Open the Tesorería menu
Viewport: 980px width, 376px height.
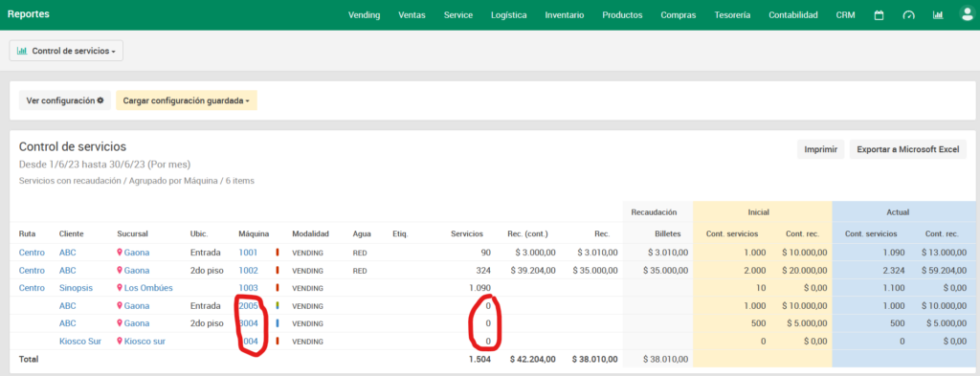(x=732, y=15)
